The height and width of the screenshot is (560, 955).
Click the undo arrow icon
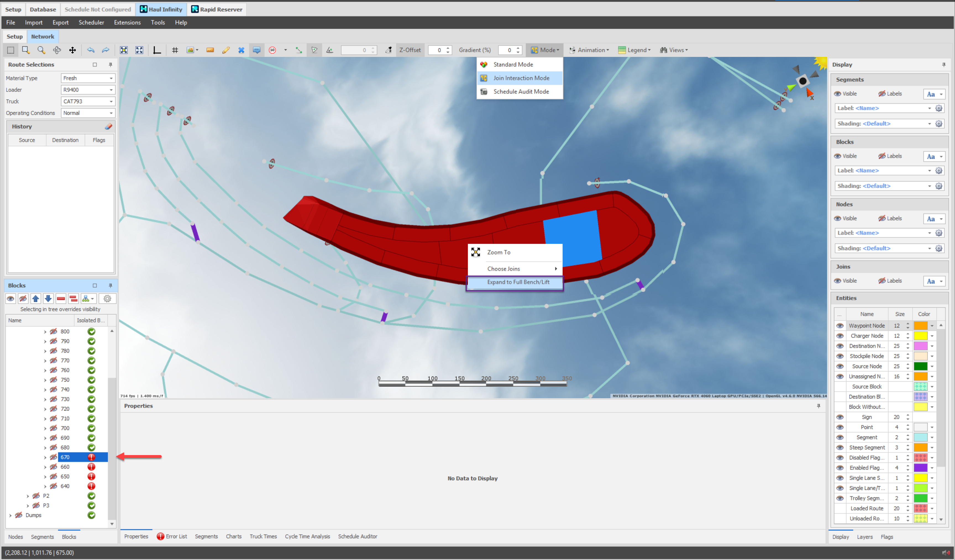[x=91, y=50]
